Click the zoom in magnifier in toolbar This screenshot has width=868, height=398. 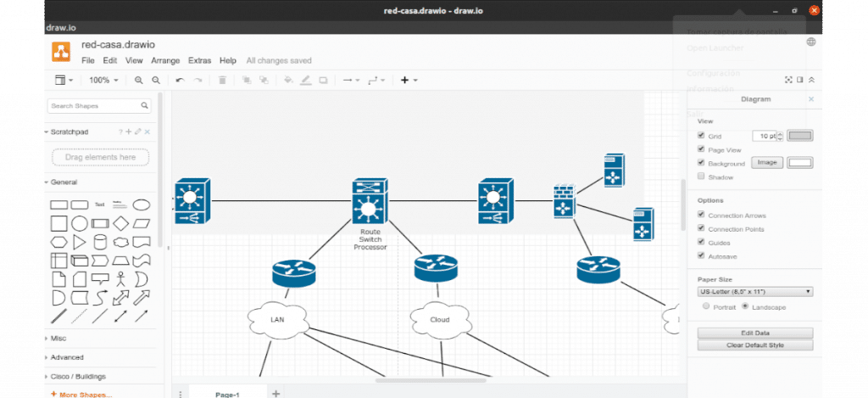[138, 81]
